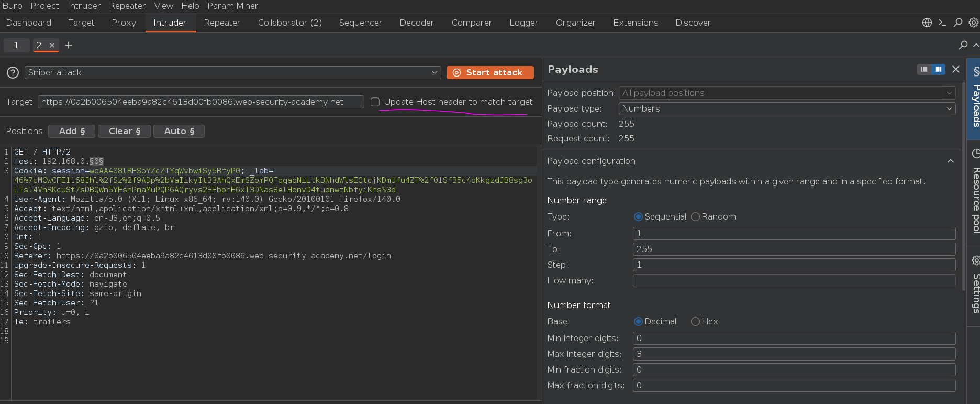Switch to the Proxy tab
Screen dimensions: 980x404
[x=124, y=23]
